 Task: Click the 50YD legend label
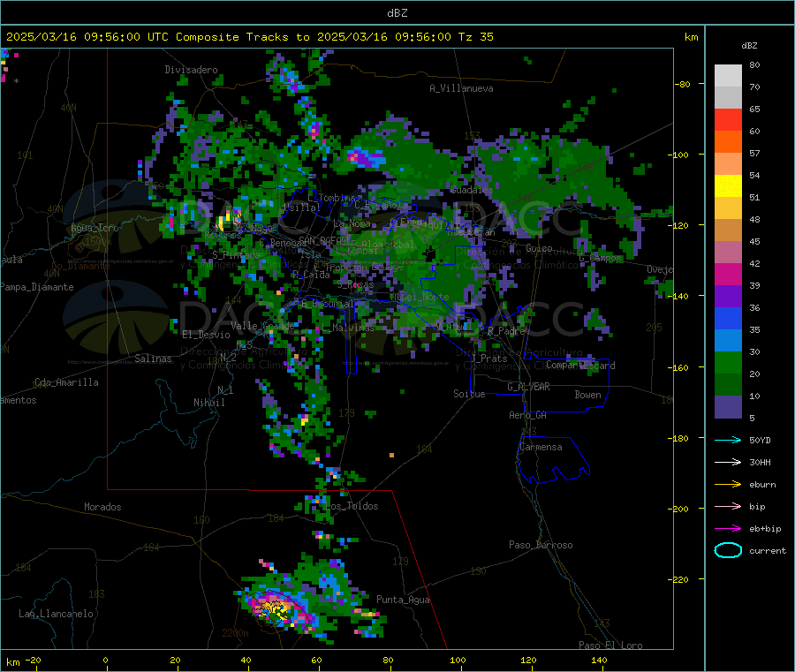point(760,440)
